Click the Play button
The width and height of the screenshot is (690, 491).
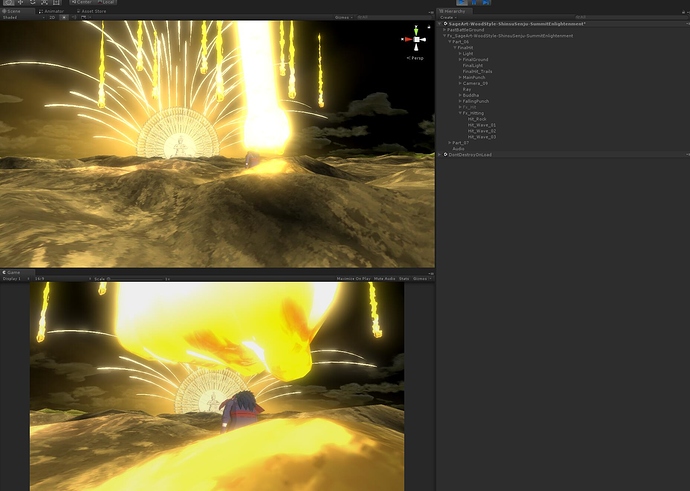click(x=462, y=2)
